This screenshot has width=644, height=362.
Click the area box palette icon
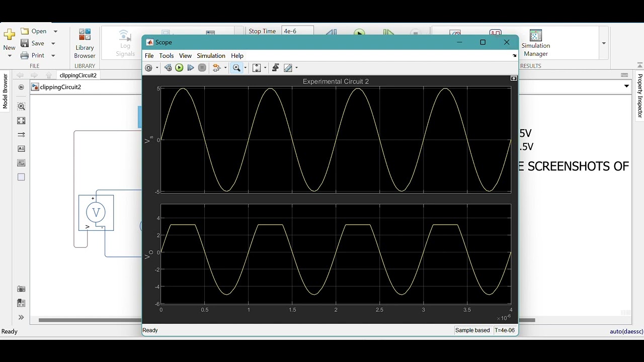pos(21,177)
